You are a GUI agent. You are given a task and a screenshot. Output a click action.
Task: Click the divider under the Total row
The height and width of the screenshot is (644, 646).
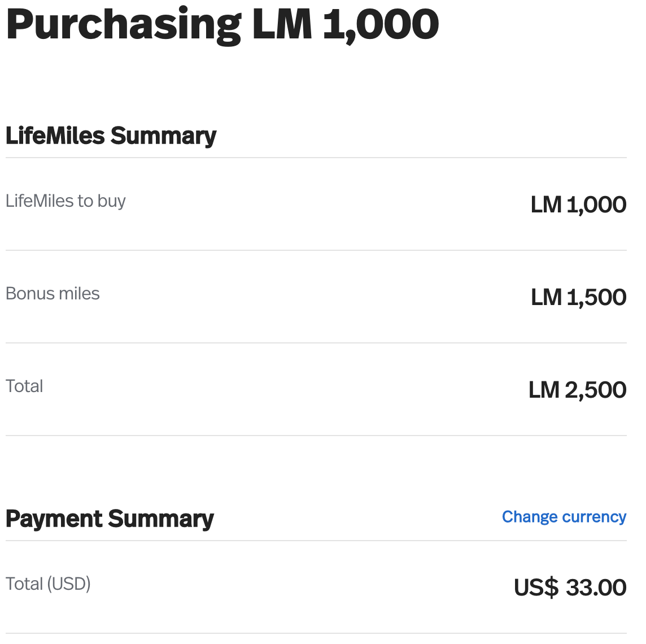pyautogui.click(x=316, y=434)
